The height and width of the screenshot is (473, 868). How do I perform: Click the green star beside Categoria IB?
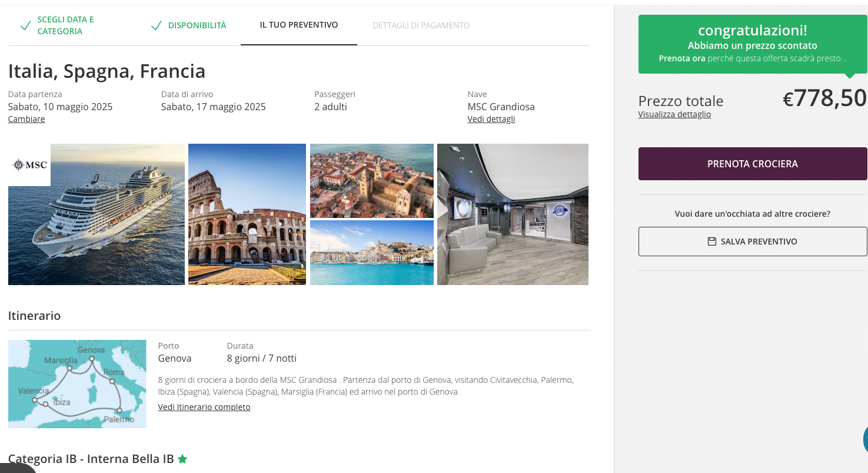click(x=182, y=459)
